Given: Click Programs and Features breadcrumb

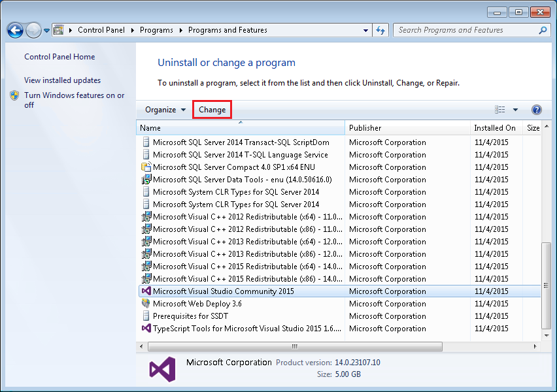Looking at the screenshot, I should click(x=228, y=30).
